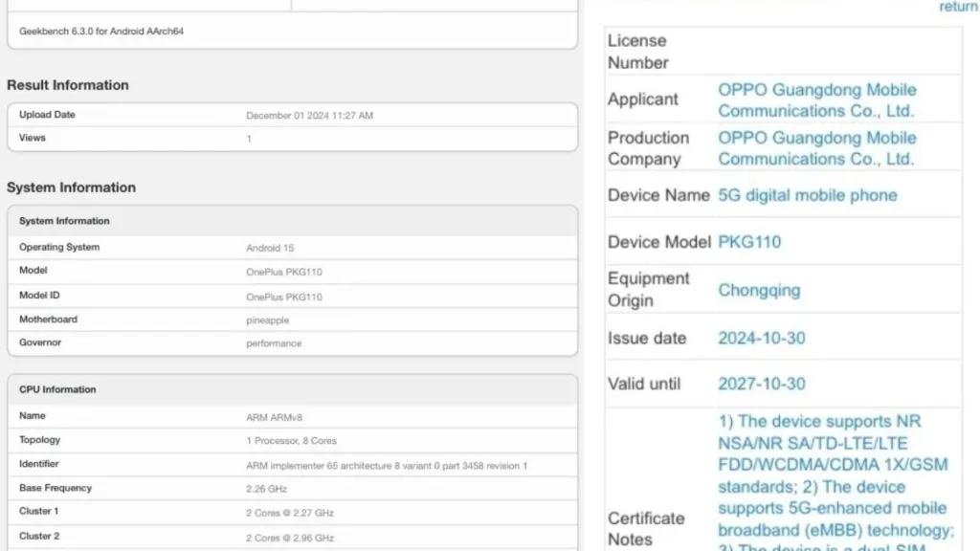Select upload date December 01 2024 11:27 AM
Image resolution: width=980 pixels, height=551 pixels.
pyautogui.click(x=309, y=116)
